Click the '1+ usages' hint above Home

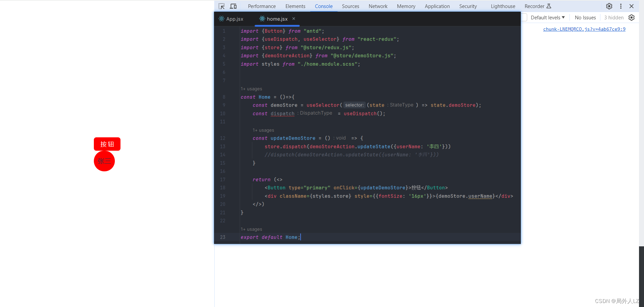click(251, 89)
